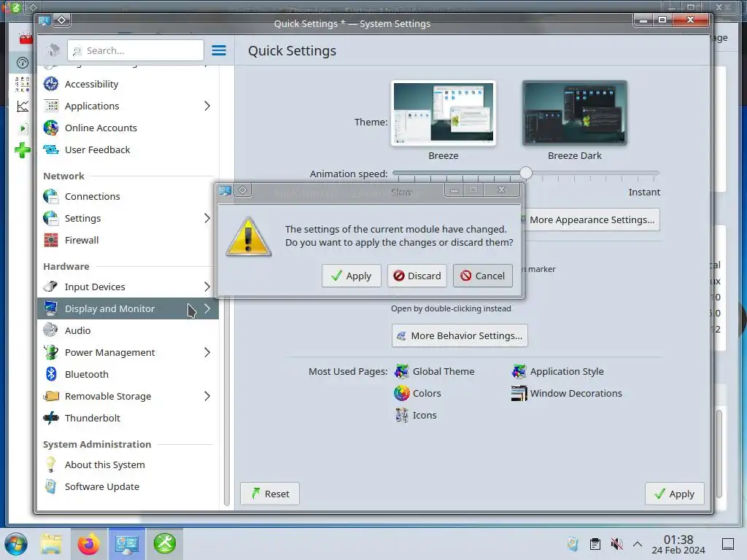Image resolution: width=747 pixels, height=560 pixels.
Task: Click inside the Search settings field
Action: point(136,50)
